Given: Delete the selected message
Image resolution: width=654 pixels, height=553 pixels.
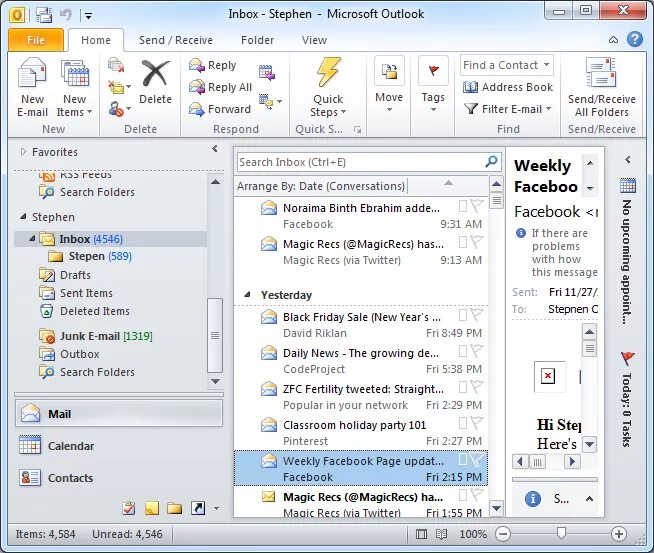Looking at the screenshot, I should click(155, 82).
